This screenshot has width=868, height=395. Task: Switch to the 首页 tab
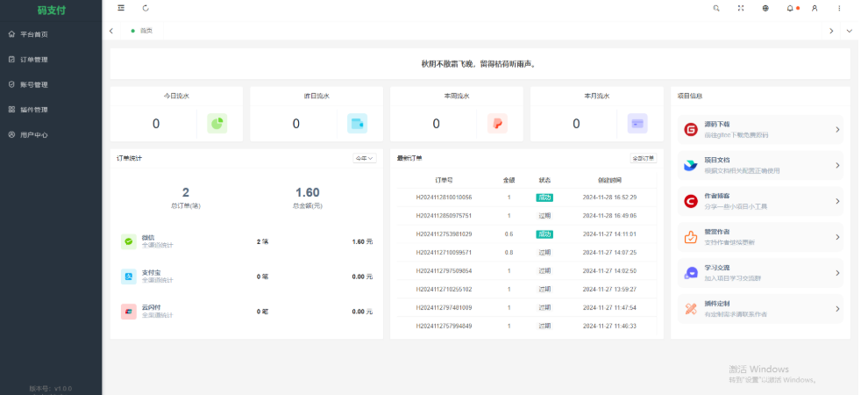146,31
